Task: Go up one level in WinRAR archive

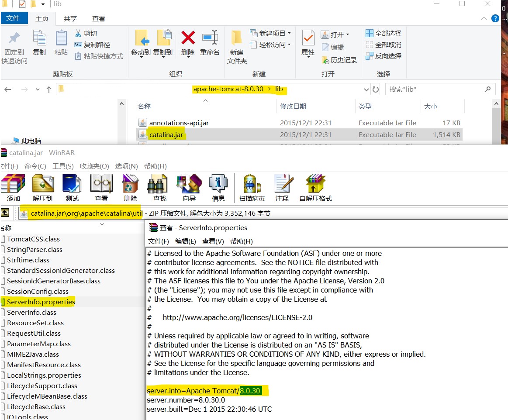Action: (x=5, y=213)
